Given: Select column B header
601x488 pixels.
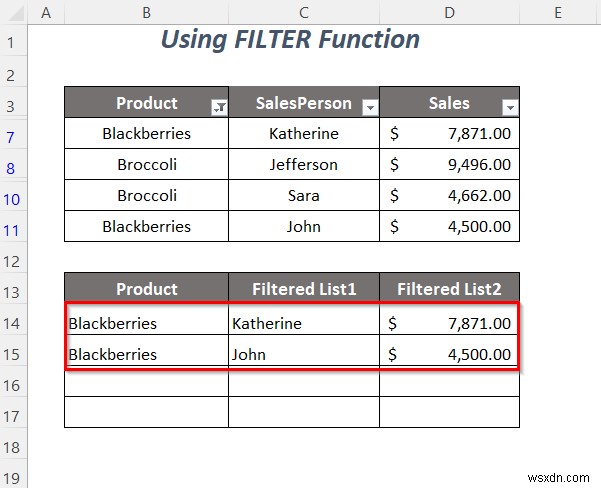Looking at the screenshot, I should (x=146, y=11).
